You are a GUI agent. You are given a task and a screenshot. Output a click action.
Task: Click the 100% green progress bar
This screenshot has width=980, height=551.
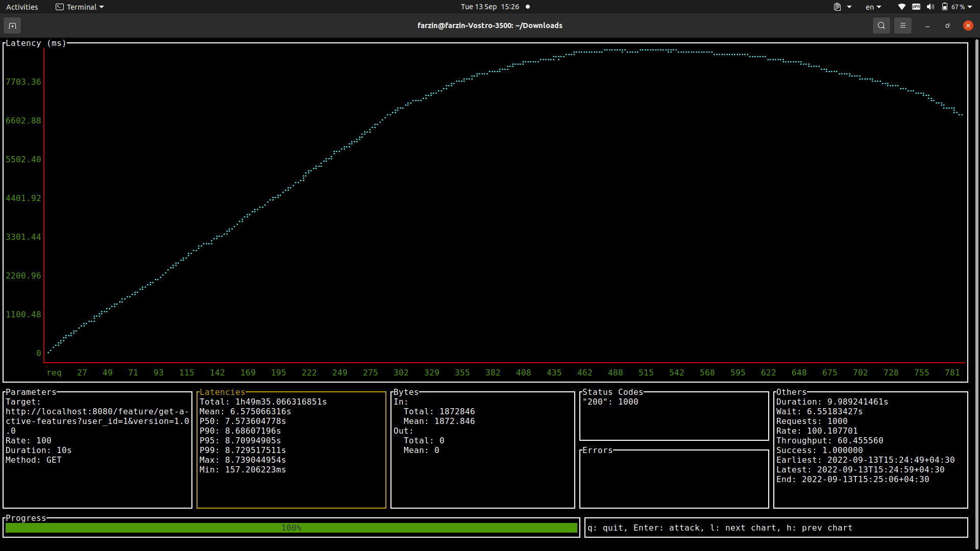pyautogui.click(x=291, y=528)
